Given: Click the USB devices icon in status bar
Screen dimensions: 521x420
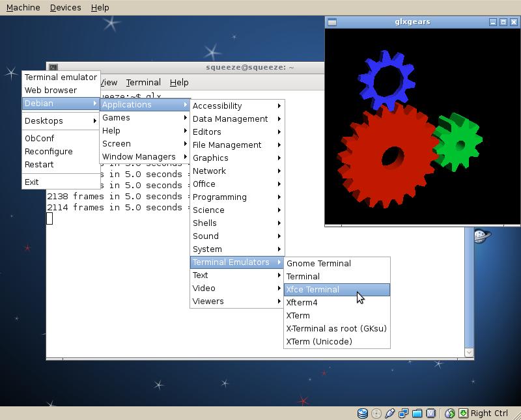Looking at the screenshot, I should click(x=390, y=413).
